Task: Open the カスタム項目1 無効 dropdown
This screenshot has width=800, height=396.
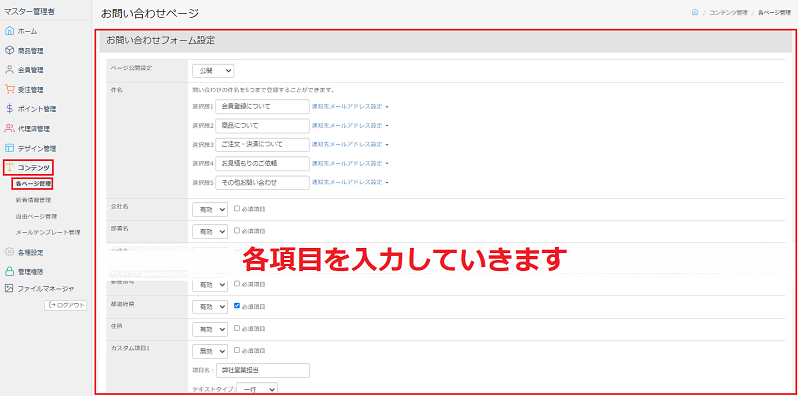Action: click(210, 351)
